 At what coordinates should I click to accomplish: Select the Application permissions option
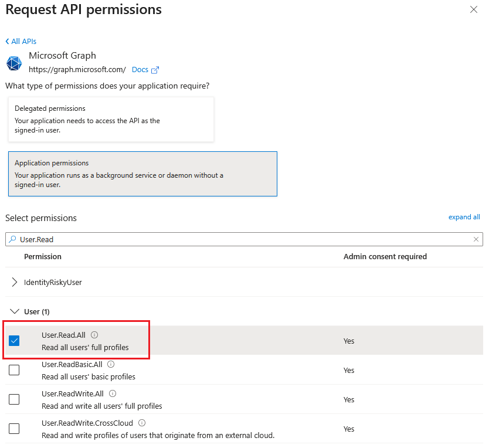(142, 174)
